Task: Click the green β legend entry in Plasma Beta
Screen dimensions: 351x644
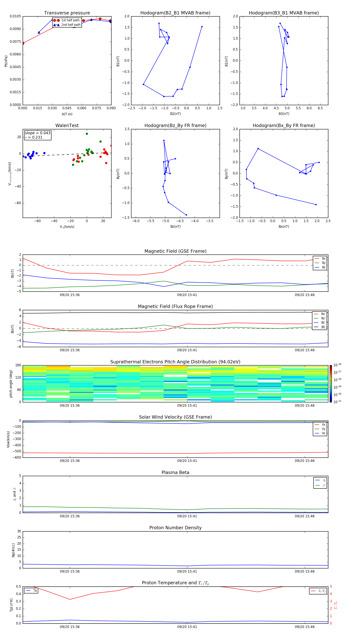Action: [320, 485]
